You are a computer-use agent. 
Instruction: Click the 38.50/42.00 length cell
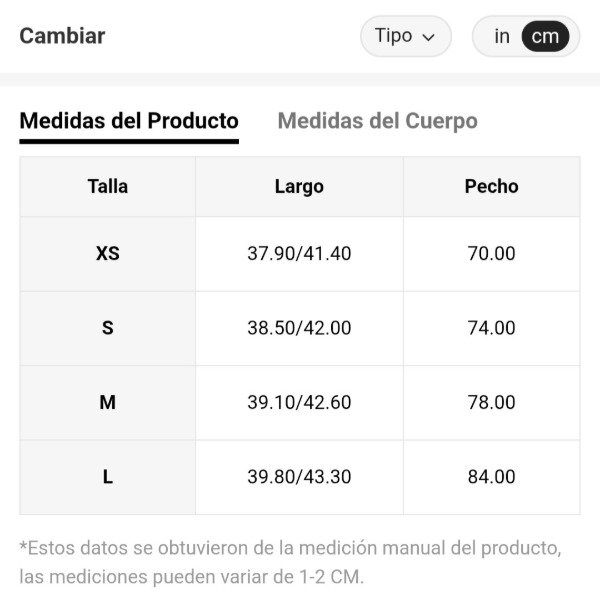click(299, 327)
